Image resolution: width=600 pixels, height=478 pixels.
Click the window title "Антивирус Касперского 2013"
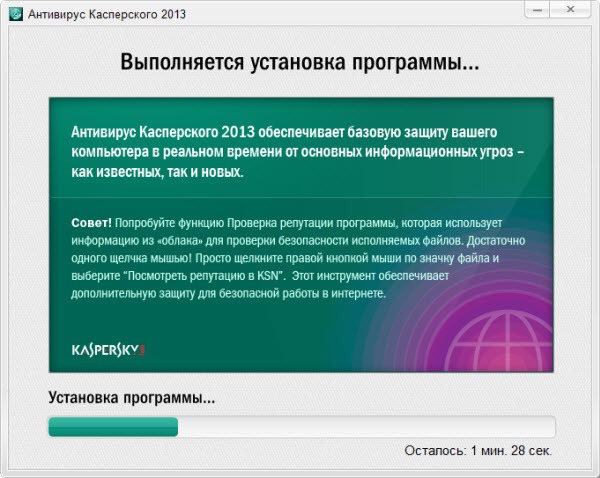click(107, 14)
